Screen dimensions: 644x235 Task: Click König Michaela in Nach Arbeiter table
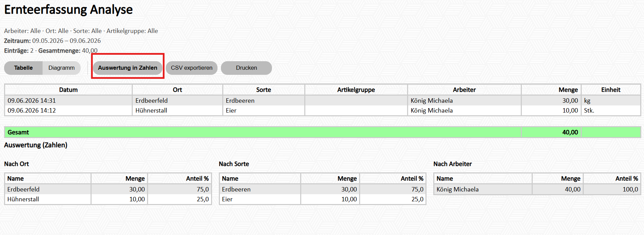[x=457, y=189]
